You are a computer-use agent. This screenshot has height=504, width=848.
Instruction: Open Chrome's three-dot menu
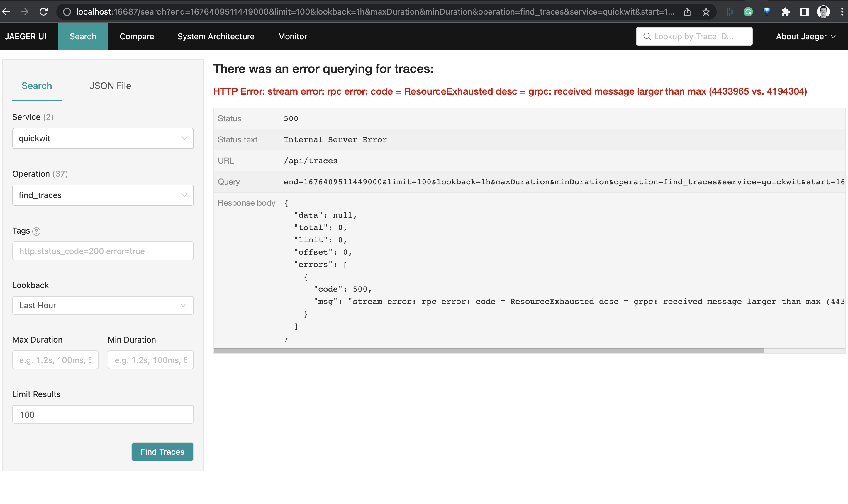(x=842, y=12)
